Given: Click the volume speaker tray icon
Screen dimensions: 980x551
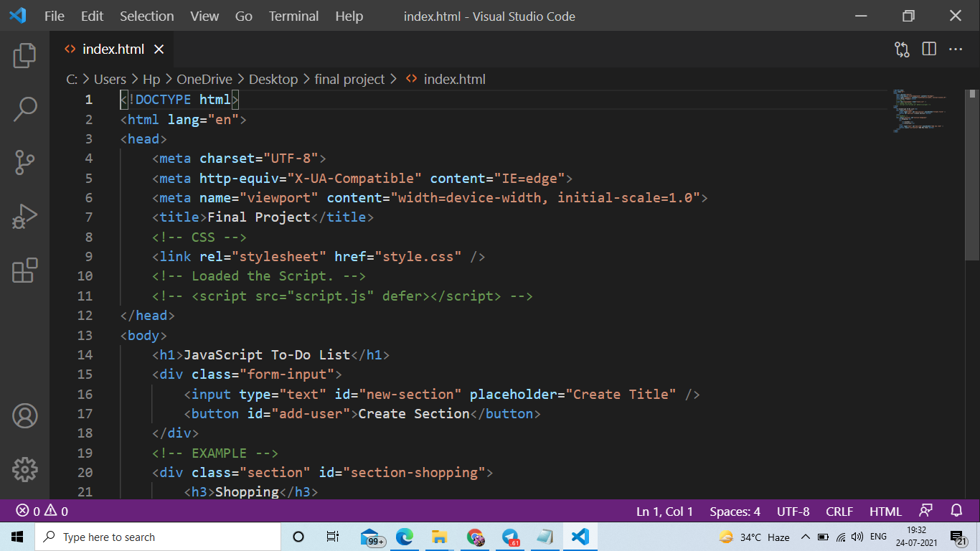Looking at the screenshot, I should coord(857,537).
